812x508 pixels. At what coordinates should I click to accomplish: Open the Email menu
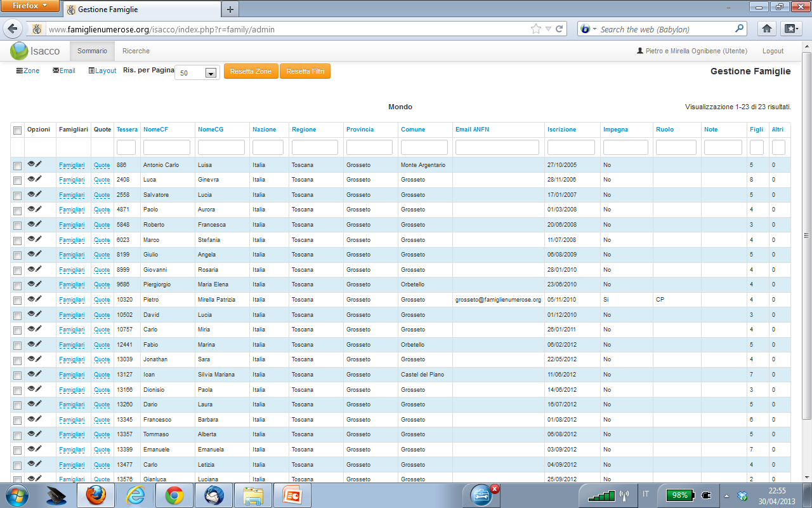(x=63, y=71)
